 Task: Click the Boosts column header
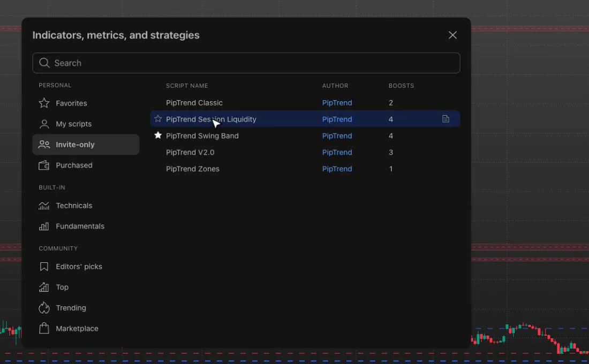[401, 86]
